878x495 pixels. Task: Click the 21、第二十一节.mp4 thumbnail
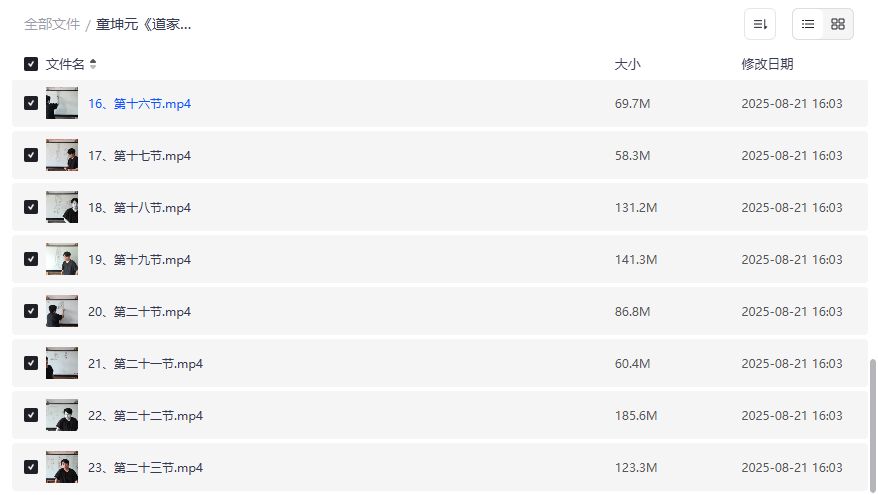pos(62,363)
